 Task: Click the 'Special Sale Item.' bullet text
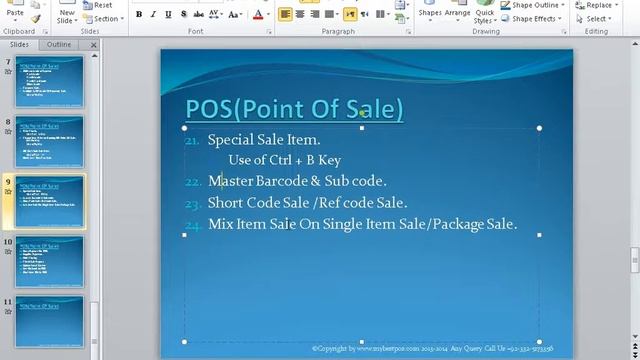(264, 140)
